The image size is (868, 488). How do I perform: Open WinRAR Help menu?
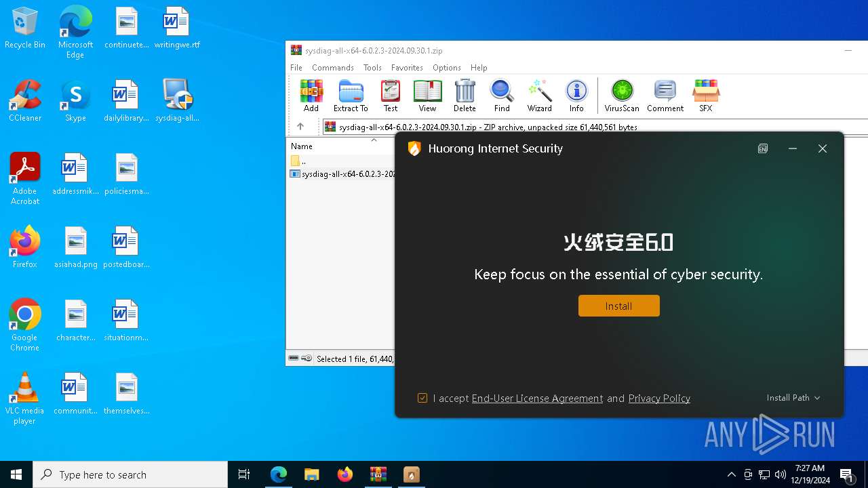[479, 68]
